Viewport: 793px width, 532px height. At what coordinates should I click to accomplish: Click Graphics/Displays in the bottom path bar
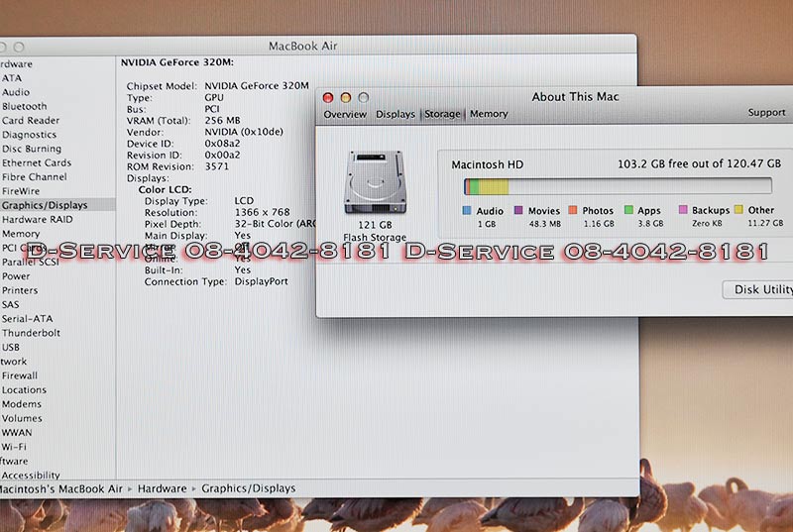pos(249,488)
